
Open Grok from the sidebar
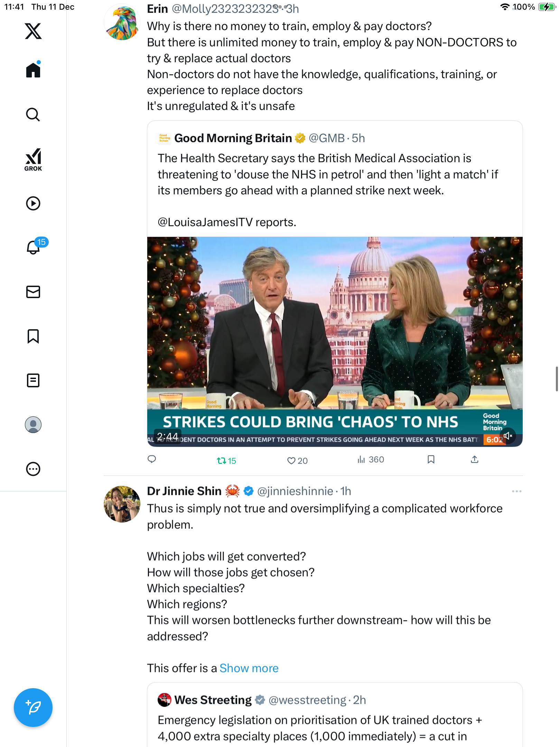click(x=33, y=160)
